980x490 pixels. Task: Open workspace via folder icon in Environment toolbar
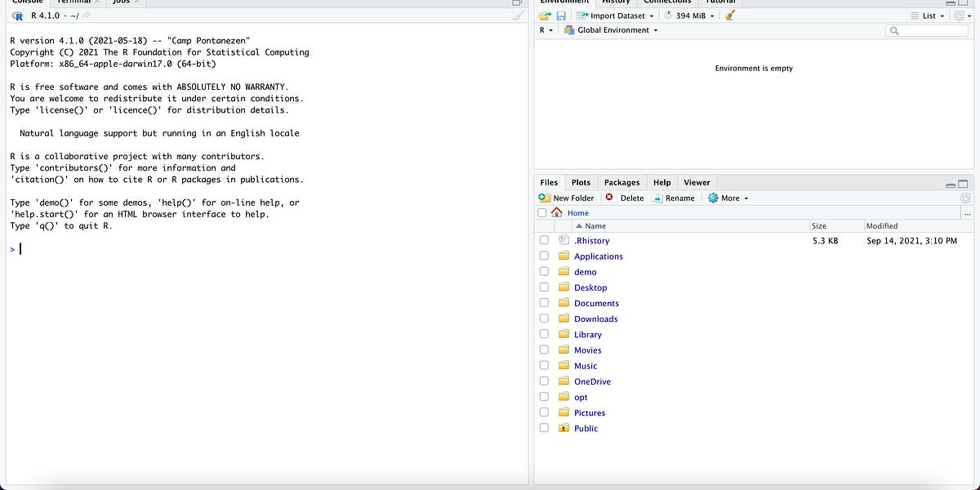[x=546, y=15]
